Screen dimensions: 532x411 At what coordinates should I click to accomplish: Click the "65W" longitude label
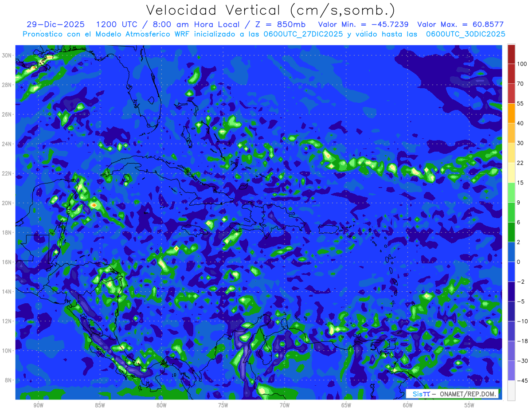pos(346,405)
